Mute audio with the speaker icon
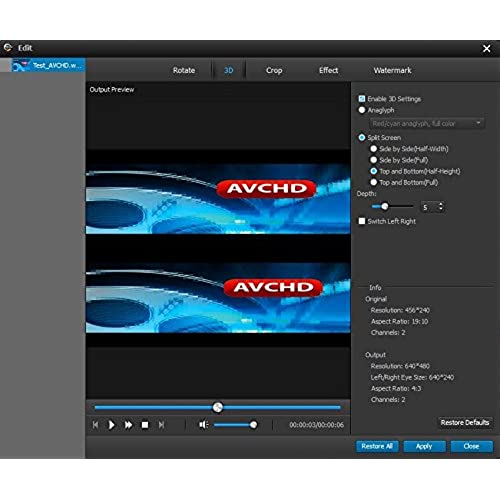 pyautogui.click(x=203, y=425)
